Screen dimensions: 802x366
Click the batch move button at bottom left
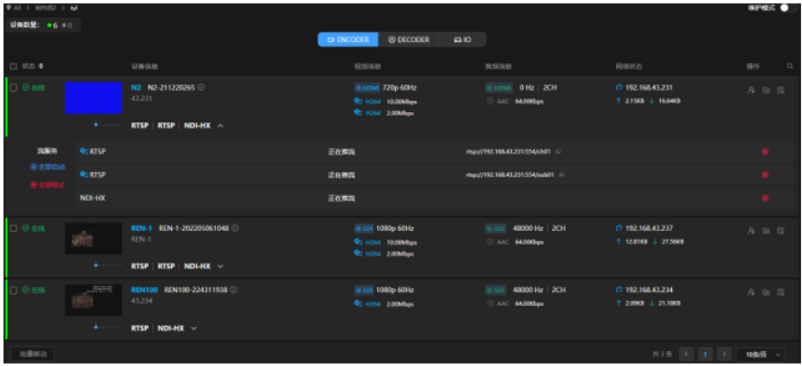point(32,354)
